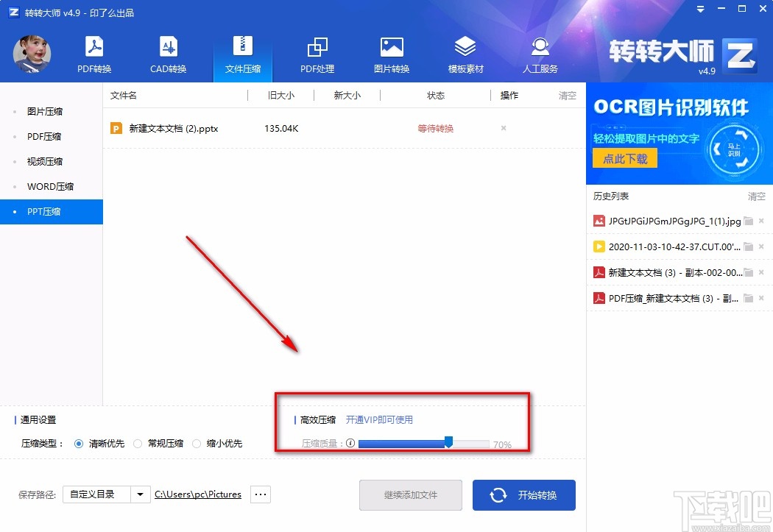Click the 开始转换 button

click(523, 494)
